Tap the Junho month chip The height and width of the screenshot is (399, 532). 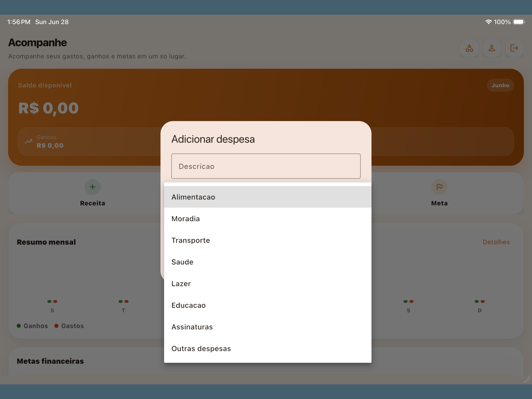pos(500,85)
